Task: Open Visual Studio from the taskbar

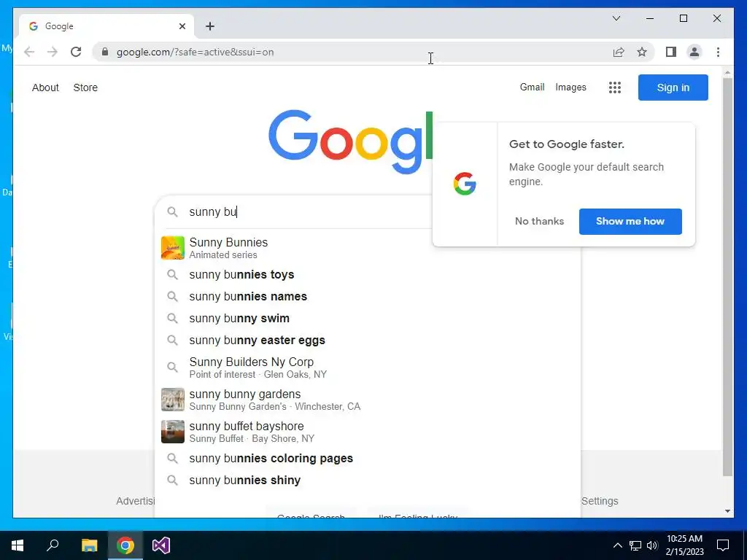Action: click(x=161, y=545)
